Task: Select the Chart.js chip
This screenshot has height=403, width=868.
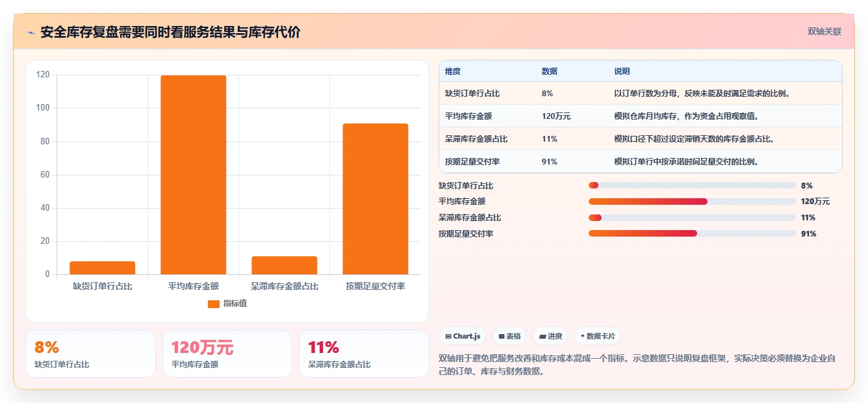Action: pyautogui.click(x=463, y=336)
